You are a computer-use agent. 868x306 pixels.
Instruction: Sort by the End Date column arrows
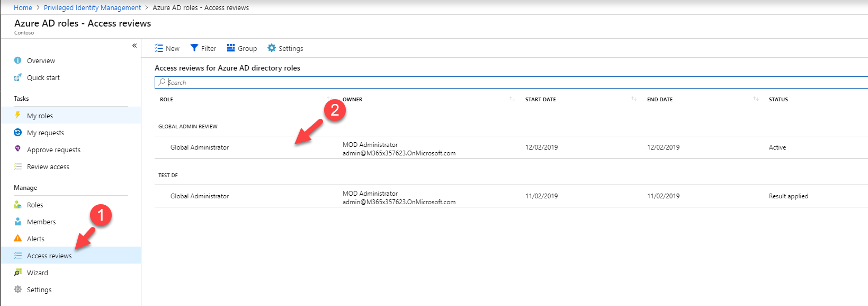point(756,99)
